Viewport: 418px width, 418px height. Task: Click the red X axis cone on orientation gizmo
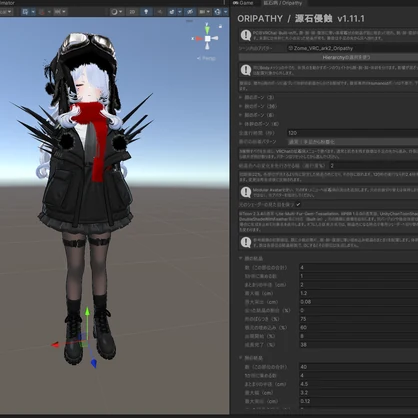(199, 39)
